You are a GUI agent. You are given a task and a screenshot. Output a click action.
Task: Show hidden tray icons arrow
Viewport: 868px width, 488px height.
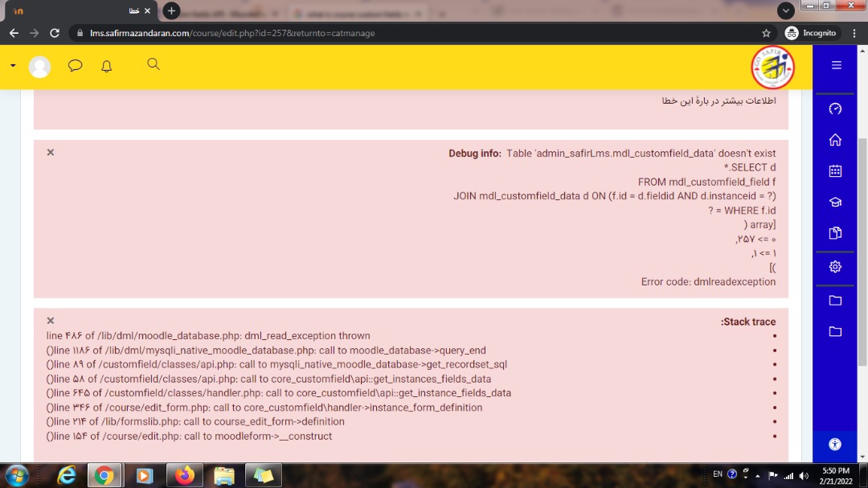758,475
